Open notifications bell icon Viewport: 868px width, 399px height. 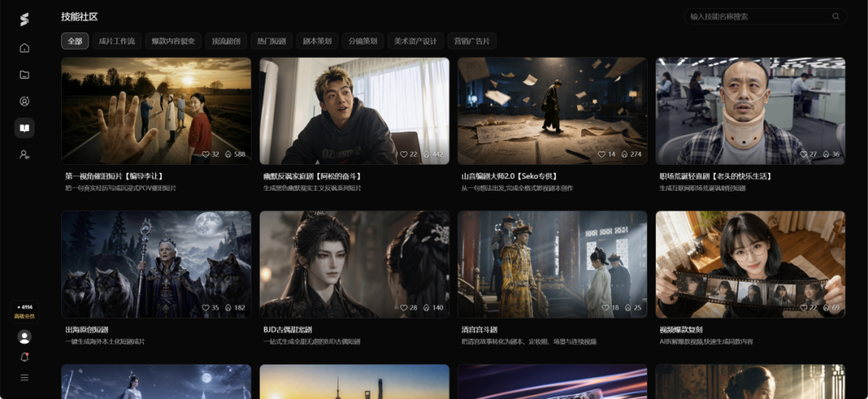[x=24, y=357]
